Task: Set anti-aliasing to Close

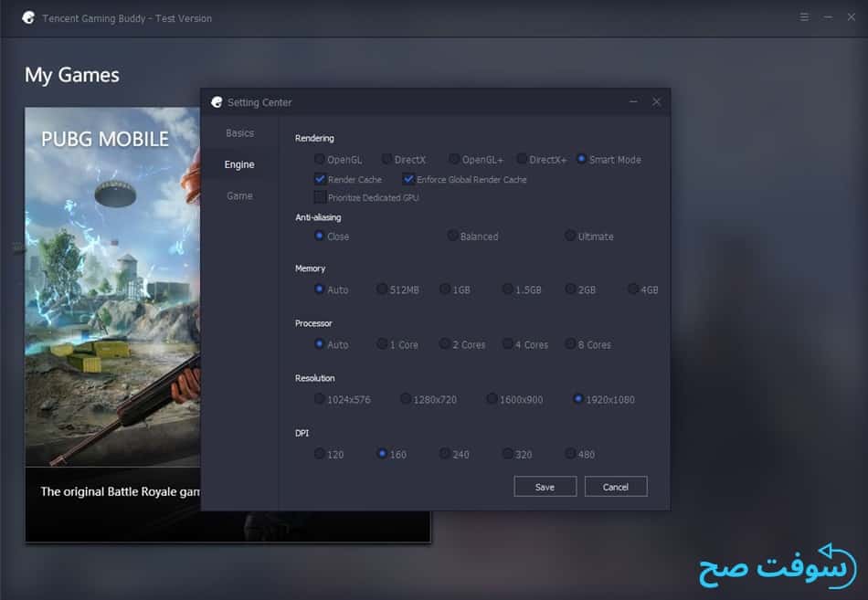Action: [x=320, y=236]
